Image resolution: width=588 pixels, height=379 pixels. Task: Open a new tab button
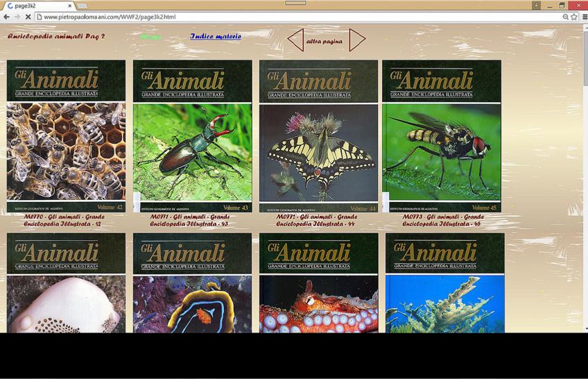click(x=82, y=6)
